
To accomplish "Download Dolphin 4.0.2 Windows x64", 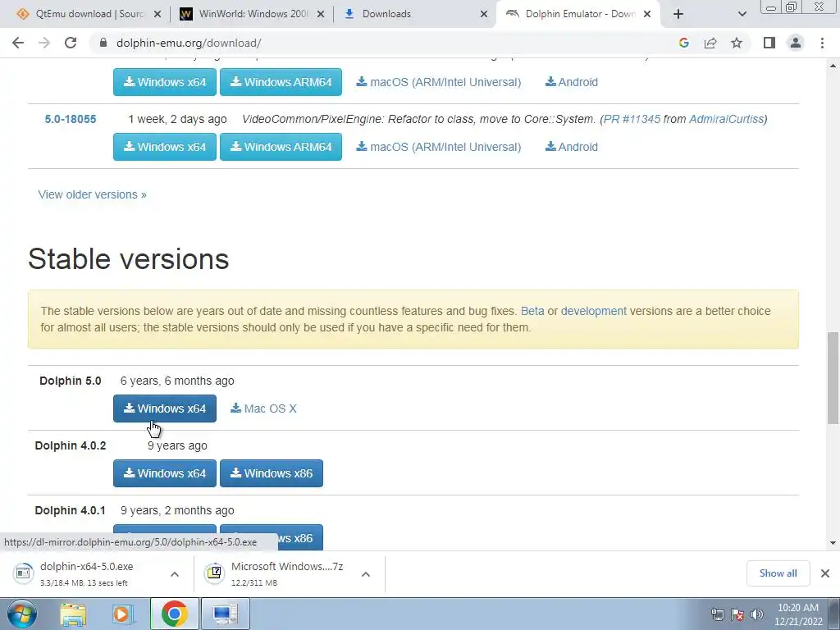I will tap(165, 473).
